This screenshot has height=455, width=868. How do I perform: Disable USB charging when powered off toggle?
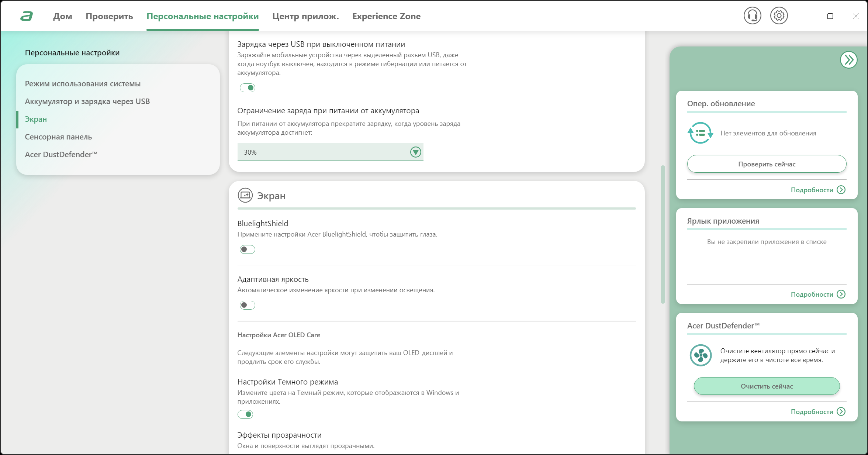[247, 88]
